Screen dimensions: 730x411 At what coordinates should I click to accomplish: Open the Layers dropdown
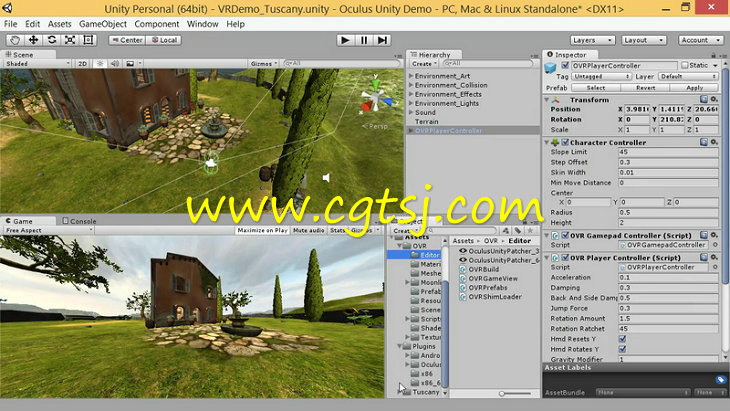coord(592,40)
